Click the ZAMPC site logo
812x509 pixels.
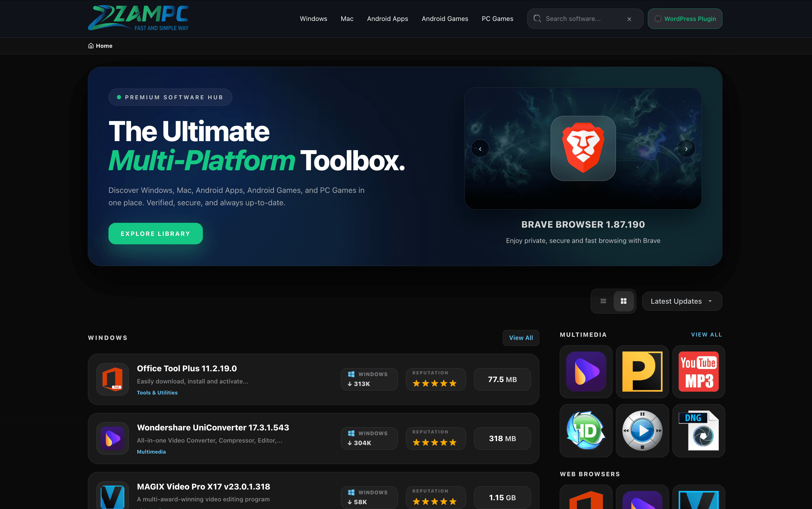pos(138,18)
